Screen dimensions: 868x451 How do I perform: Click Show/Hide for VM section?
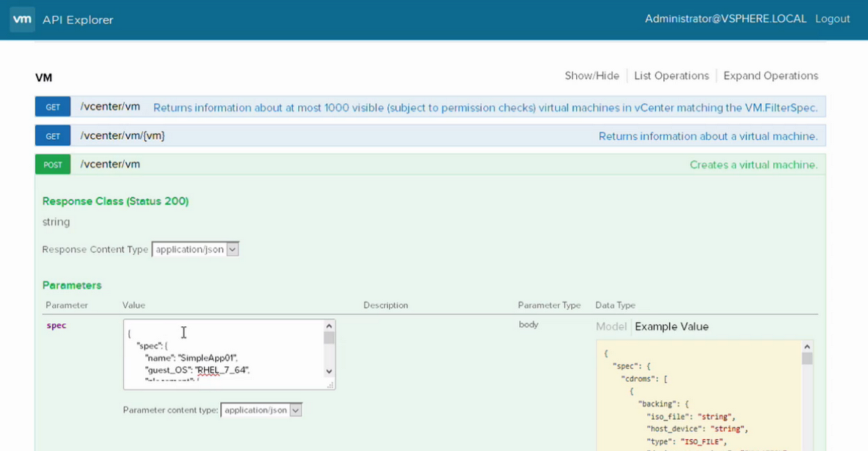click(x=592, y=76)
